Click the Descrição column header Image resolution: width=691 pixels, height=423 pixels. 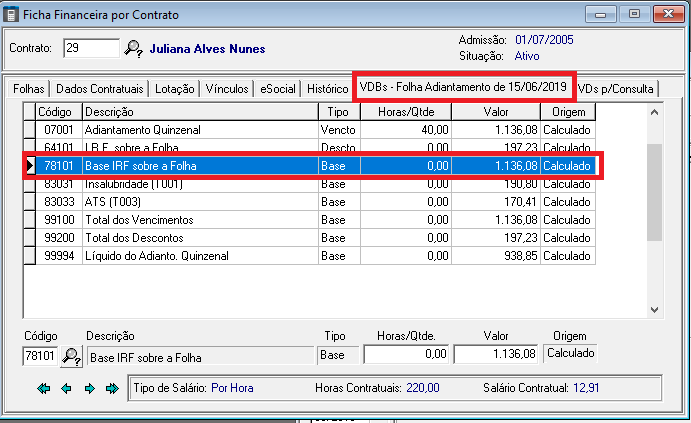[x=200, y=112]
